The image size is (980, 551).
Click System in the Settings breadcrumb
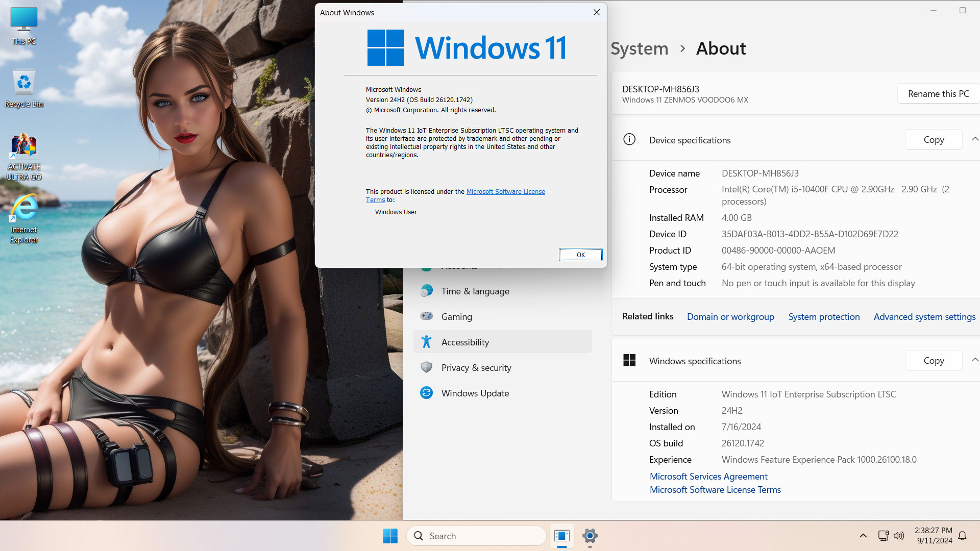coord(639,48)
